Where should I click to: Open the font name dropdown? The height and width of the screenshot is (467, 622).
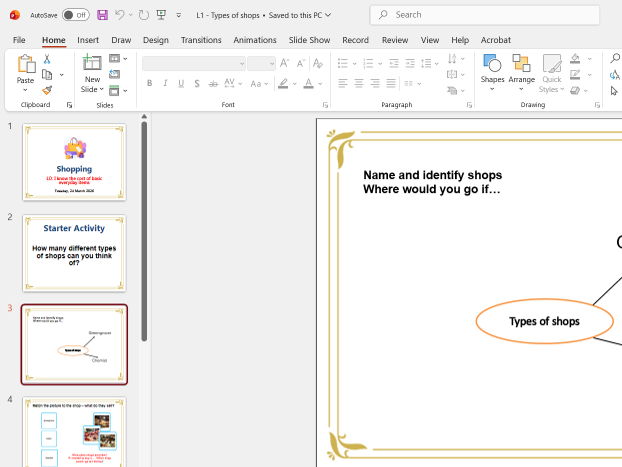click(242, 63)
